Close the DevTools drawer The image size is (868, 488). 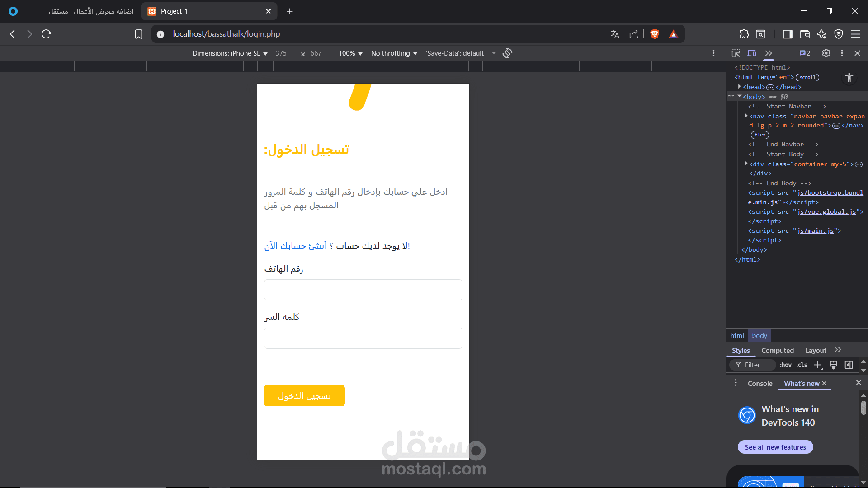tap(859, 383)
